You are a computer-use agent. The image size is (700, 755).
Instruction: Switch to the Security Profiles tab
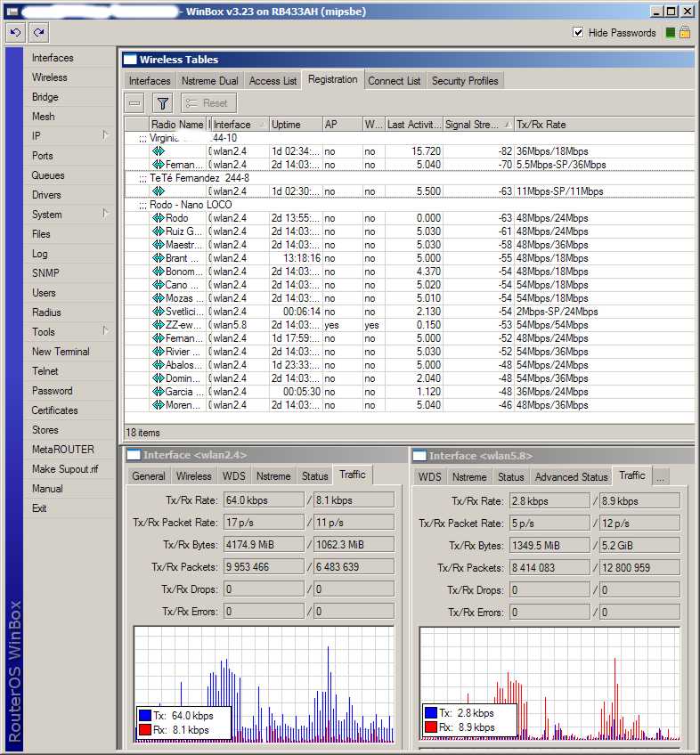(465, 81)
